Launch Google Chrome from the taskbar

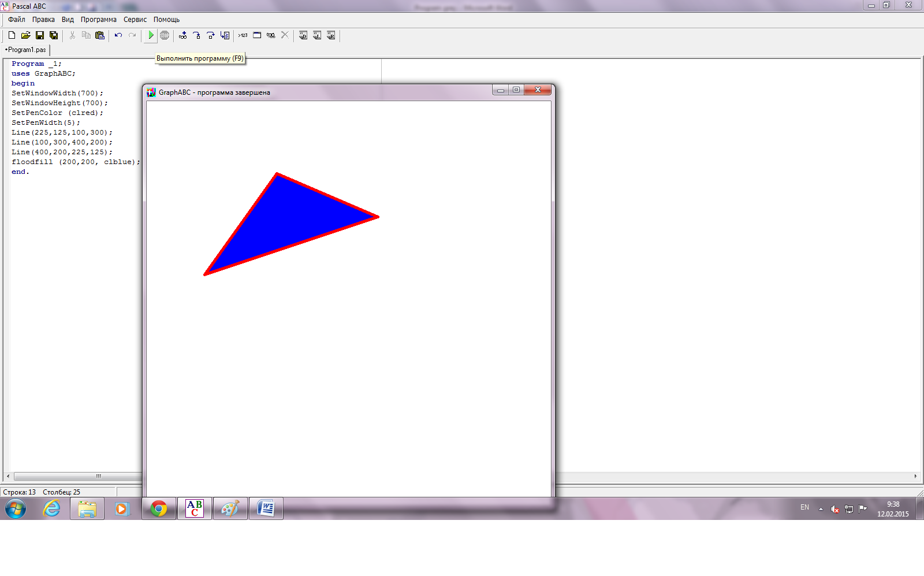coord(159,508)
